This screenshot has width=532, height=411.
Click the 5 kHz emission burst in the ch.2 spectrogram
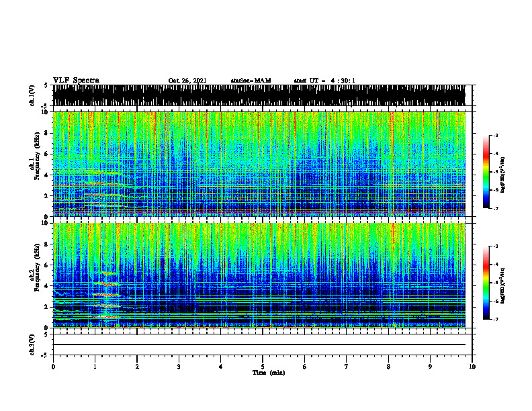tap(108, 273)
